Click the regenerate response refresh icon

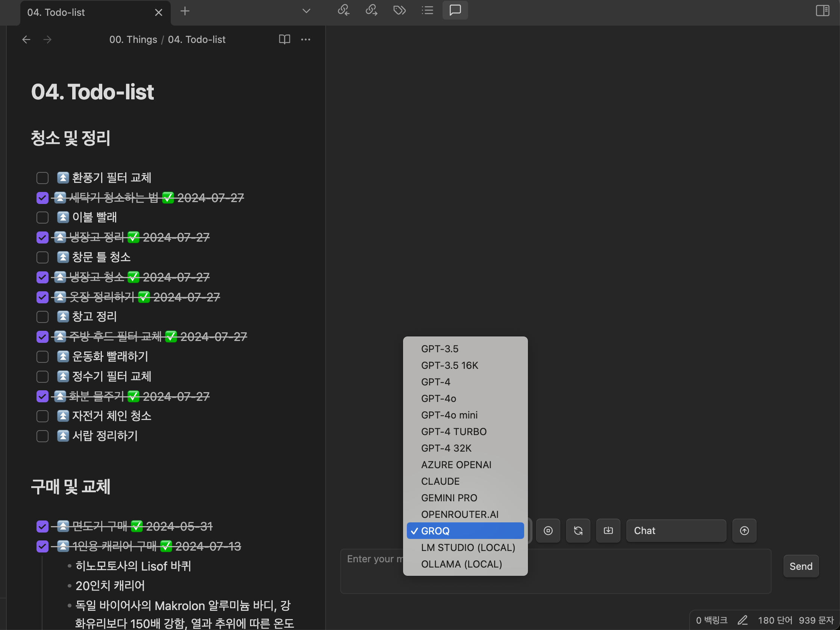(578, 530)
